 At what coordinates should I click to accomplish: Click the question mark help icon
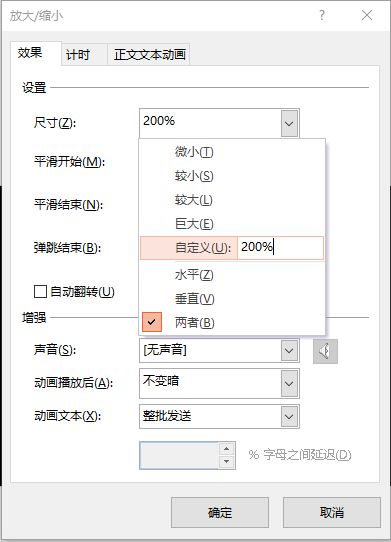pyautogui.click(x=322, y=15)
